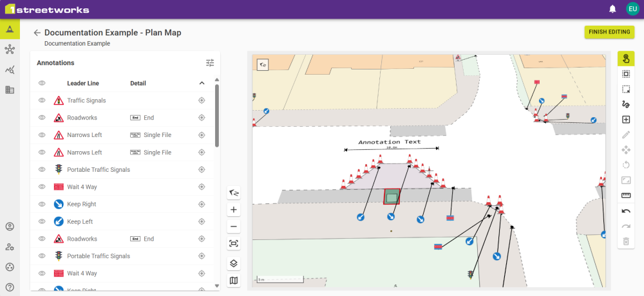
Task: Zoom out on the plan map
Action: click(234, 227)
